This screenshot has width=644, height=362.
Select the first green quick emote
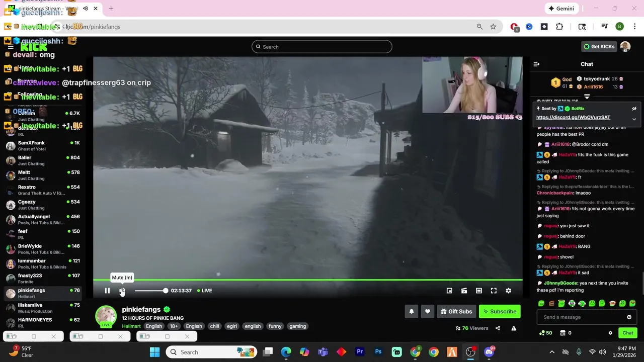541,304
